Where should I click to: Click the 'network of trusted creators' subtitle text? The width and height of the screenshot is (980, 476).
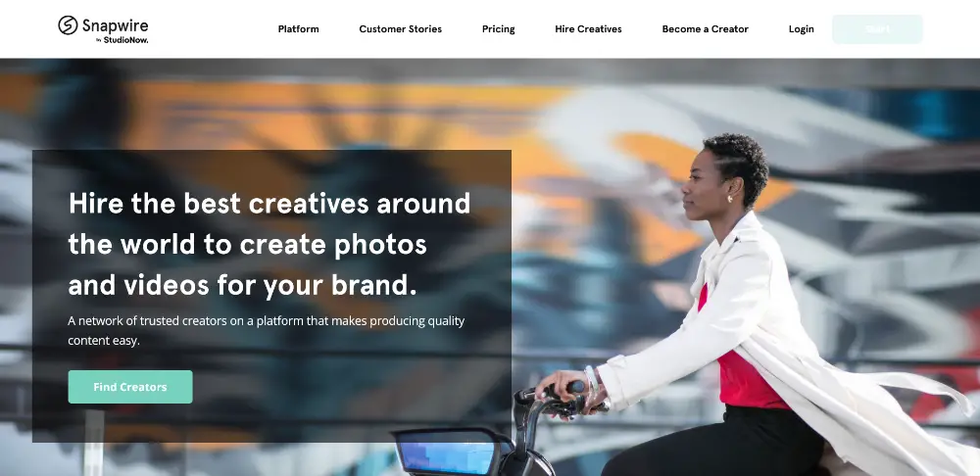pos(267,330)
